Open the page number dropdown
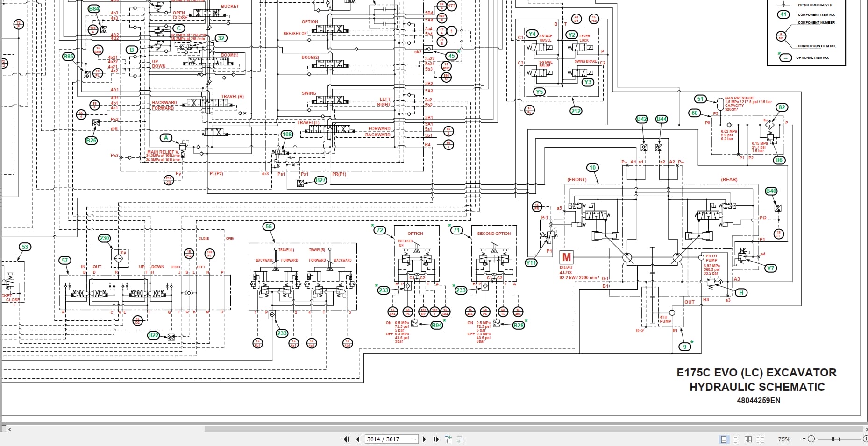Image resolution: width=868 pixels, height=446 pixels. coord(415,439)
